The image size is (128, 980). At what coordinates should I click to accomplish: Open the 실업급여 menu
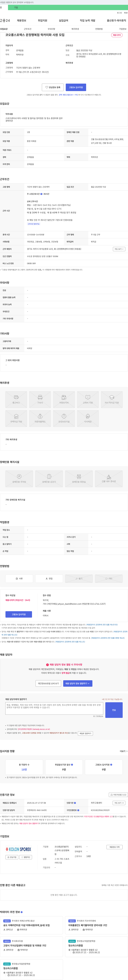(64, 21)
